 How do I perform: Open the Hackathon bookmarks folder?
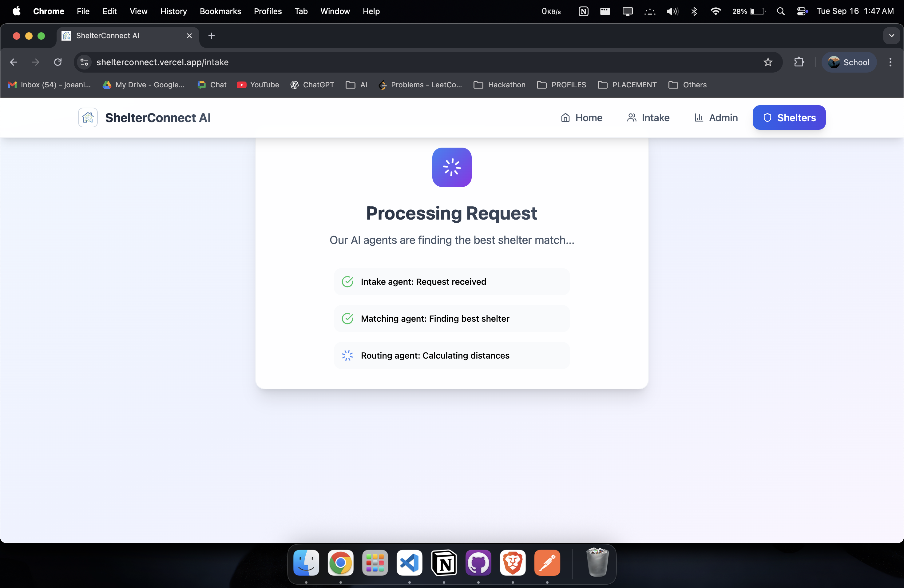pyautogui.click(x=499, y=85)
